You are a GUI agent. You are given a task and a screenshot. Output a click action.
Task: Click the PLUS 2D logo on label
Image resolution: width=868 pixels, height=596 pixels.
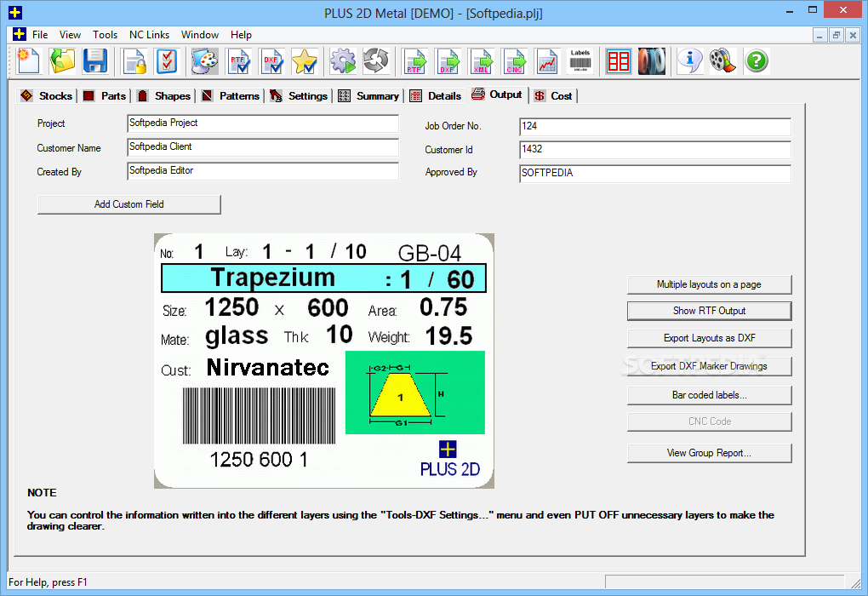[449, 459]
